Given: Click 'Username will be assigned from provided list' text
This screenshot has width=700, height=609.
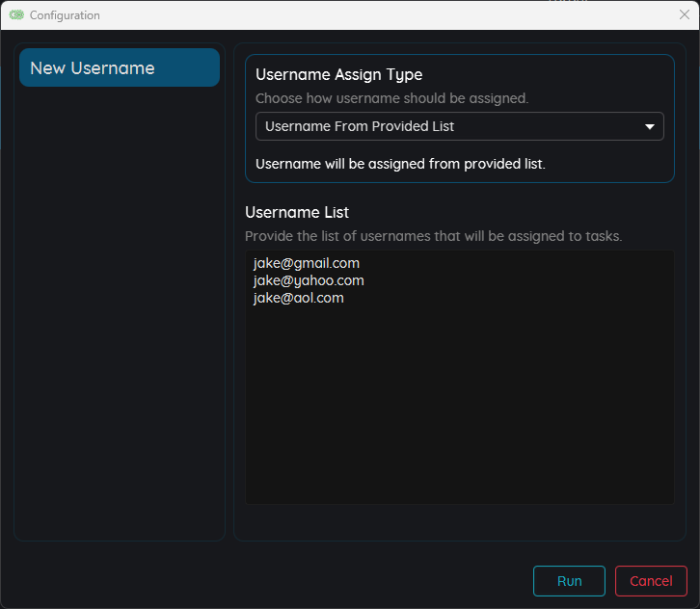Looking at the screenshot, I should click(x=400, y=164).
